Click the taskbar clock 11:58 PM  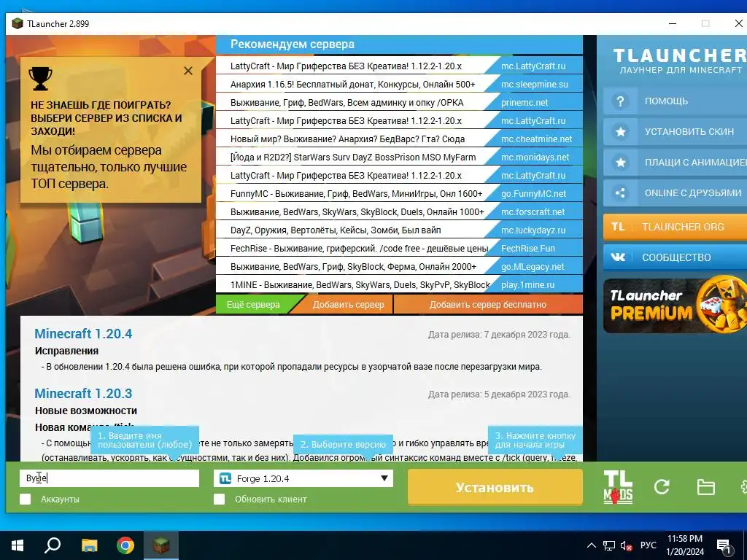point(684,539)
